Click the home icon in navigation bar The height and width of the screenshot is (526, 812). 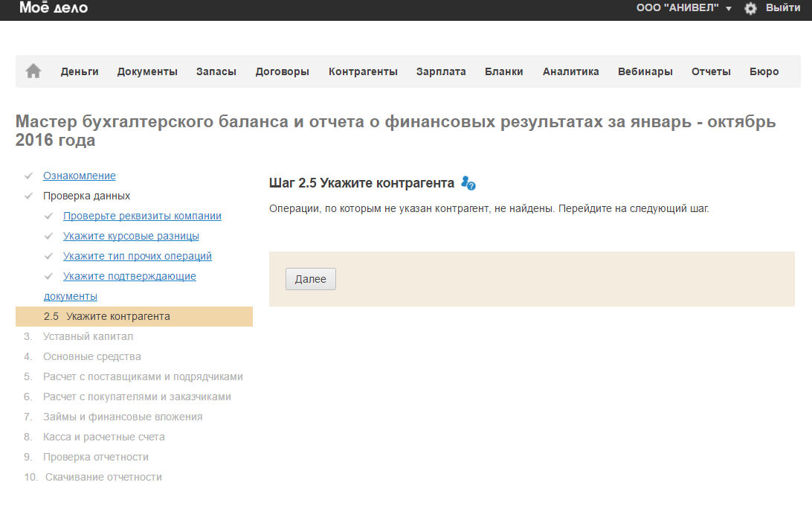[33, 71]
